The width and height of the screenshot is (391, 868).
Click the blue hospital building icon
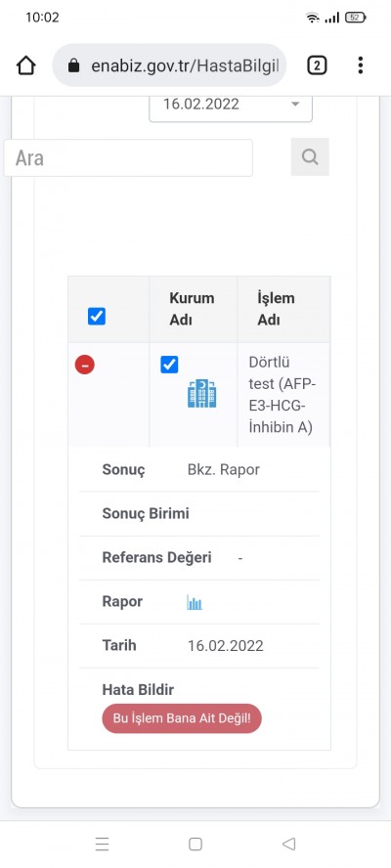pos(201,394)
